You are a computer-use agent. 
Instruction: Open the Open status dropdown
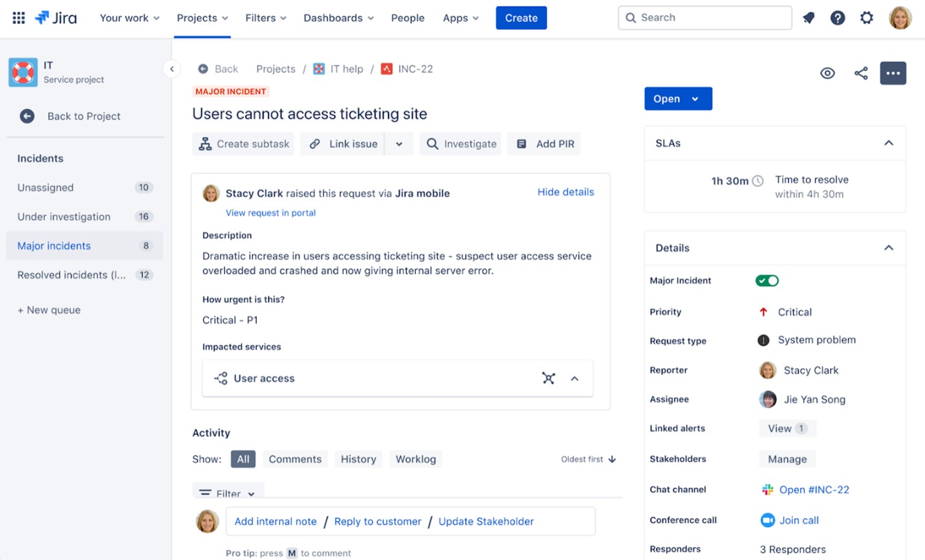[678, 98]
